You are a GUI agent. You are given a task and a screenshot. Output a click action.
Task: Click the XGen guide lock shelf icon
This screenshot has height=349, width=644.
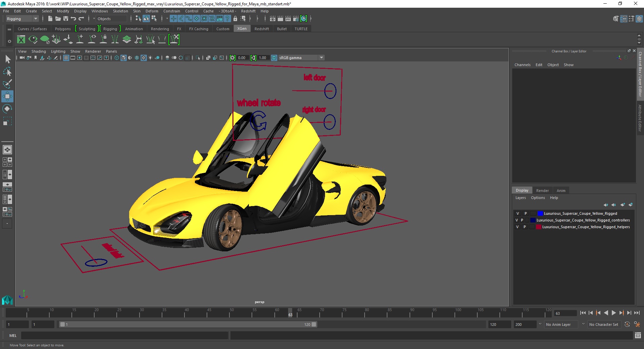click(x=104, y=40)
